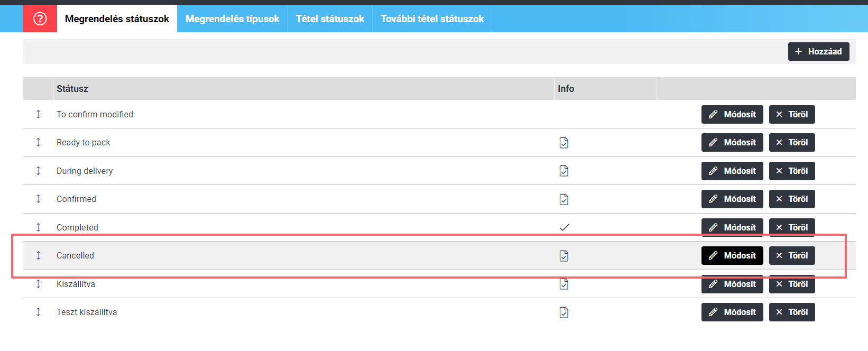Click Módosít button for Cancelled status
The image size is (868, 351).
coord(732,255)
